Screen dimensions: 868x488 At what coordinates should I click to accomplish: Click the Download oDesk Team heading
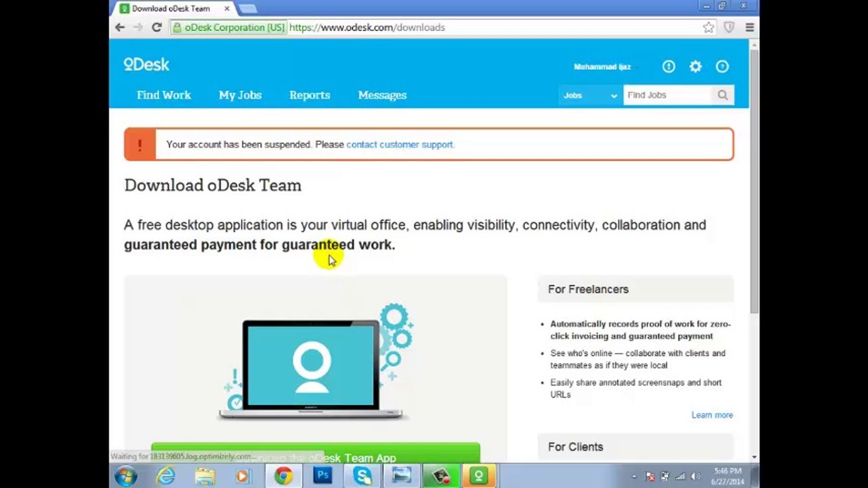[x=213, y=185]
